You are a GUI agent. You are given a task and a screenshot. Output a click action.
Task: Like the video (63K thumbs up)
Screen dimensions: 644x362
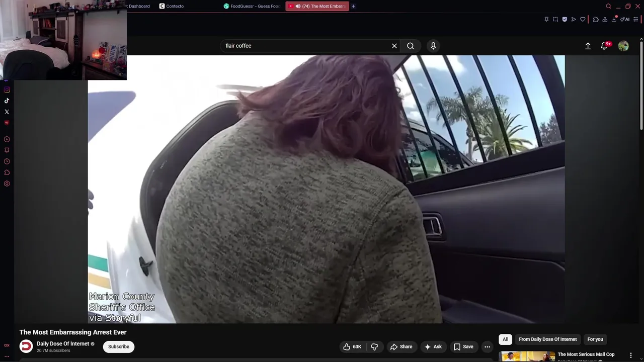pos(352,347)
